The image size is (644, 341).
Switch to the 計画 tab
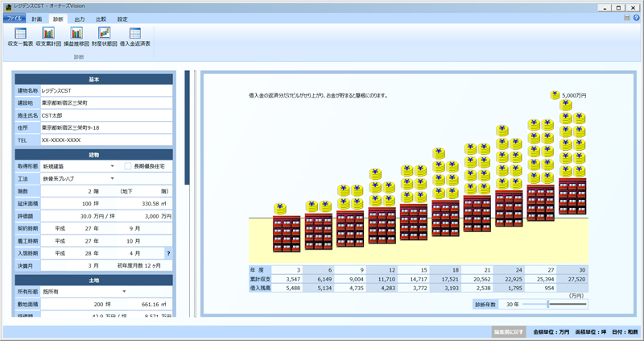[x=37, y=18]
